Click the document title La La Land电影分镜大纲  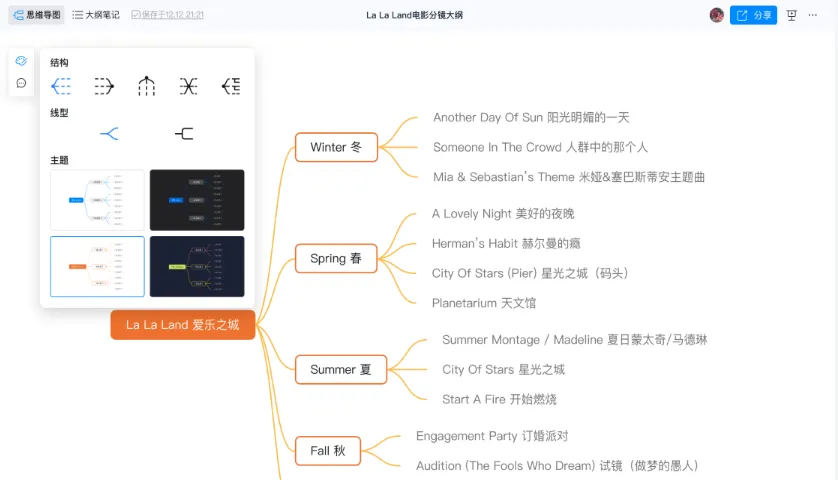click(x=414, y=15)
